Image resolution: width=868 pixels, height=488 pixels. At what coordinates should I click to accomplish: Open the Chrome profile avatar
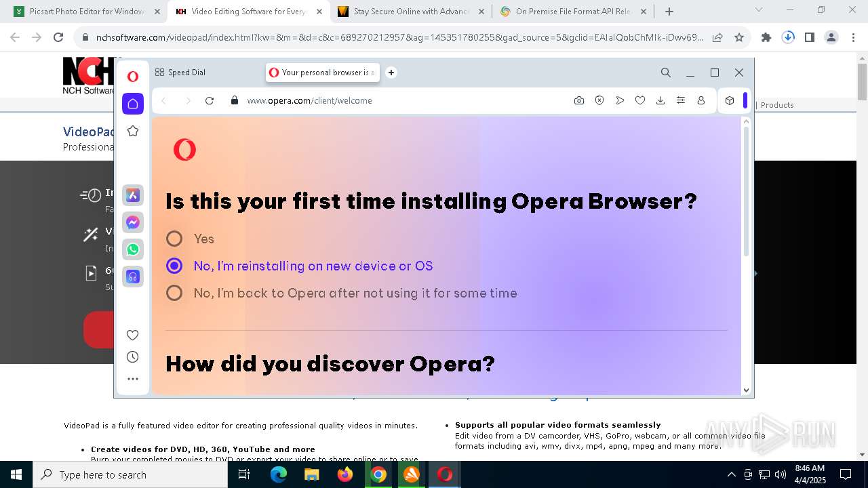(831, 37)
